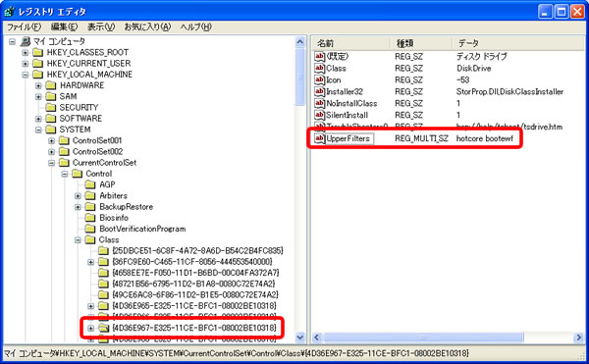Click the AGP folder icon
Image resolution: width=589 pixels, height=364 pixels.
click(x=90, y=184)
